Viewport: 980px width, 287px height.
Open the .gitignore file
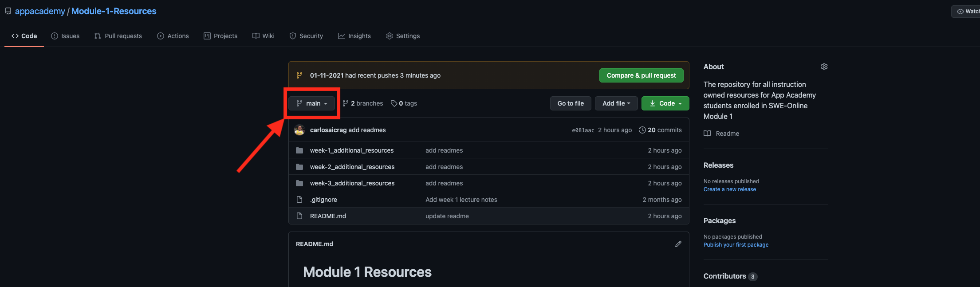coord(323,200)
